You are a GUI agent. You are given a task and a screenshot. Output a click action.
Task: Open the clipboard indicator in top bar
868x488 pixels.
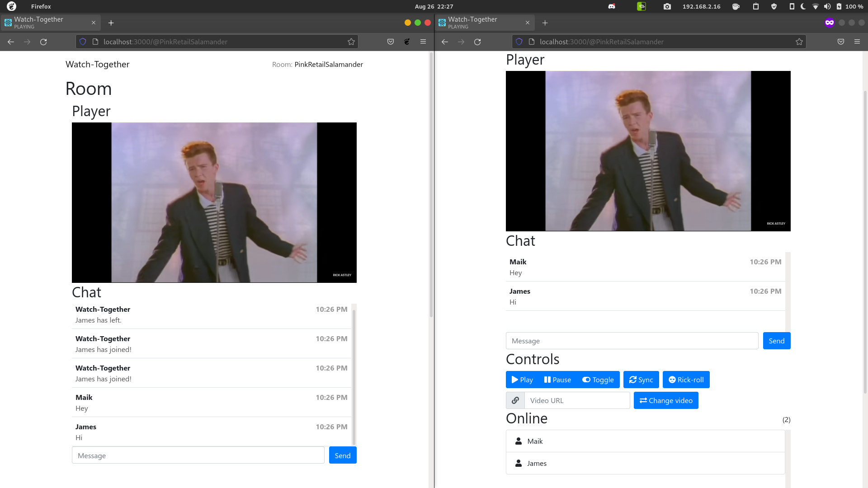[756, 6]
